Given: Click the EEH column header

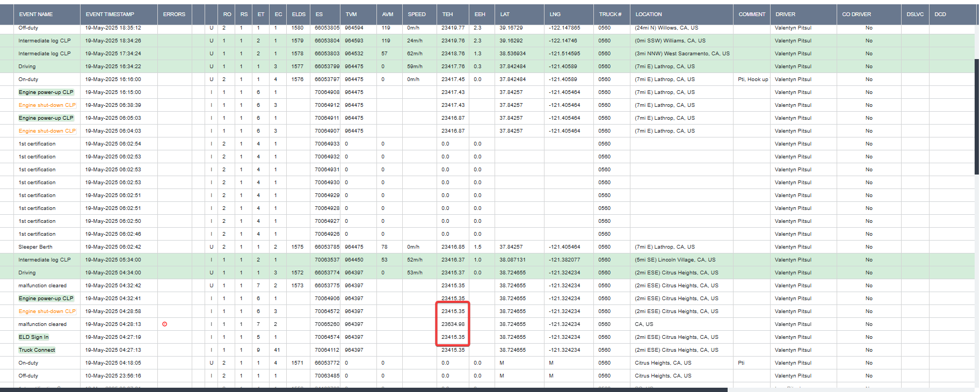Looking at the screenshot, I should (480, 14).
